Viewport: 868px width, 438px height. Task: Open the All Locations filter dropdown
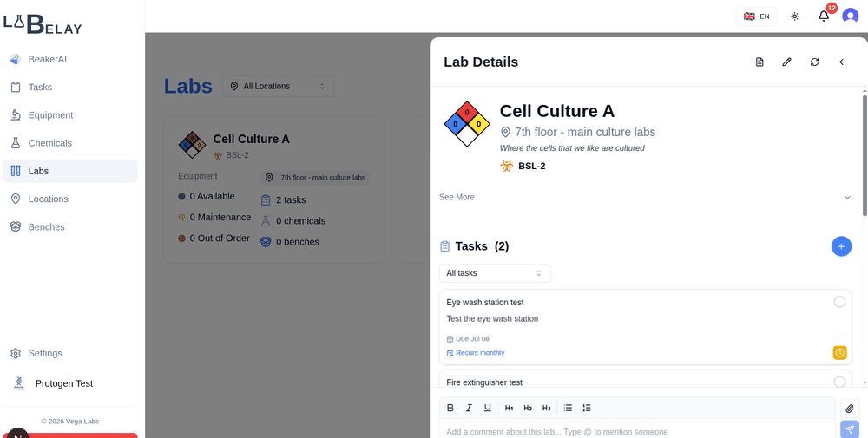(278, 86)
